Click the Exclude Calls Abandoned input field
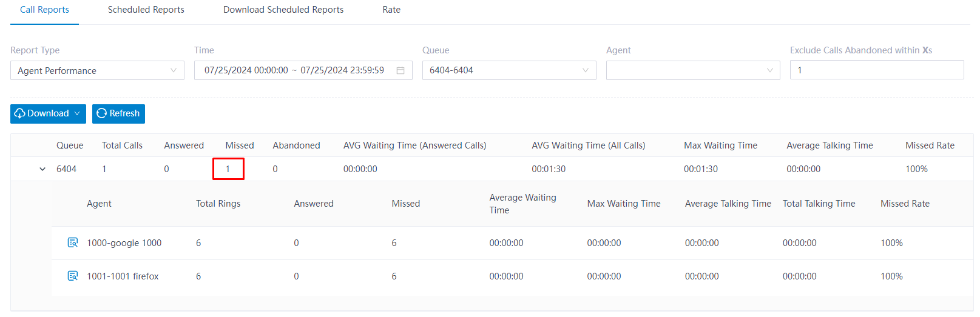This screenshot has height=317, width=980. coord(877,70)
